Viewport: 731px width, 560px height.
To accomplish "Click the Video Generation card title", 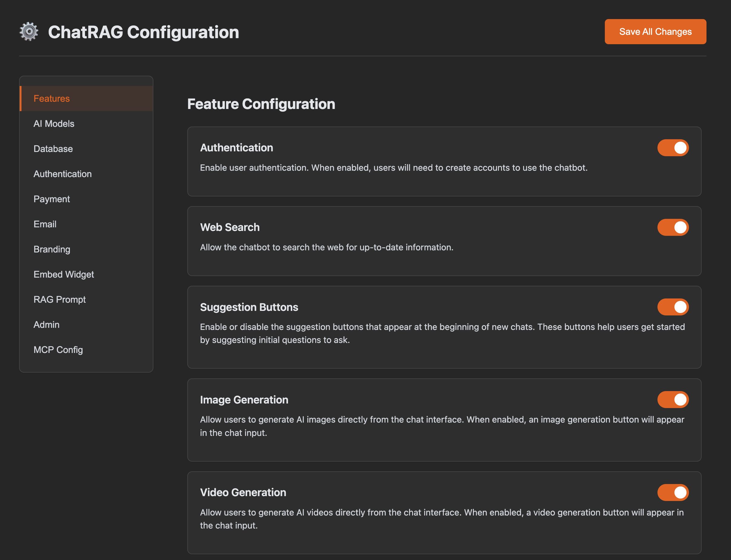I will [x=243, y=492].
